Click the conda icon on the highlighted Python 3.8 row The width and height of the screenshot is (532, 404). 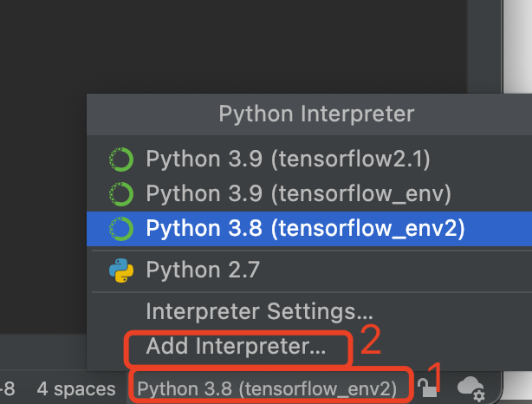[120, 228]
